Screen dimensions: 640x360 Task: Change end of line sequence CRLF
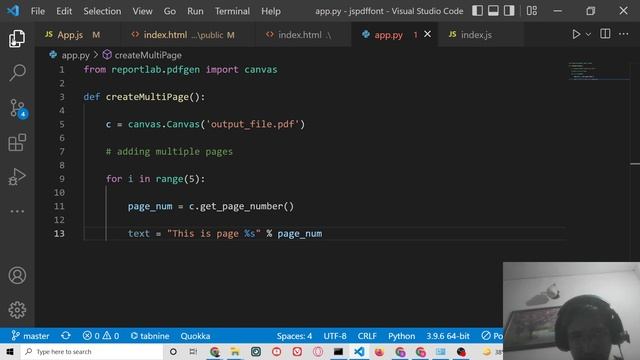click(x=367, y=336)
